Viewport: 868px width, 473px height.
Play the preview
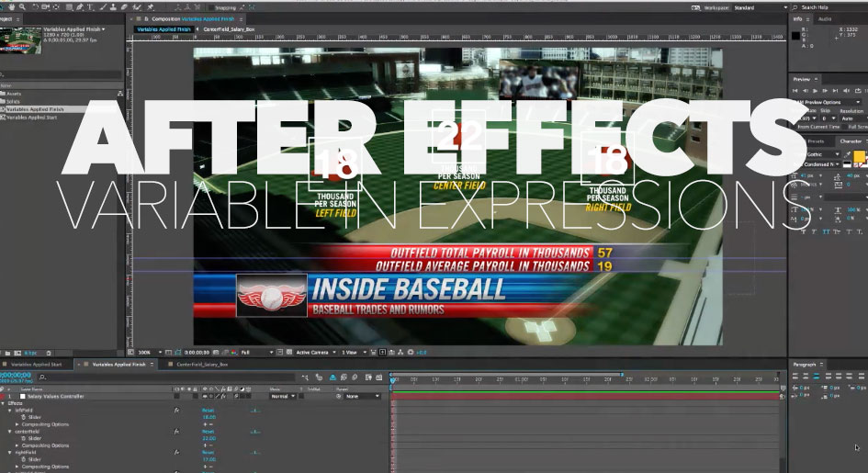pyautogui.click(x=816, y=91)
